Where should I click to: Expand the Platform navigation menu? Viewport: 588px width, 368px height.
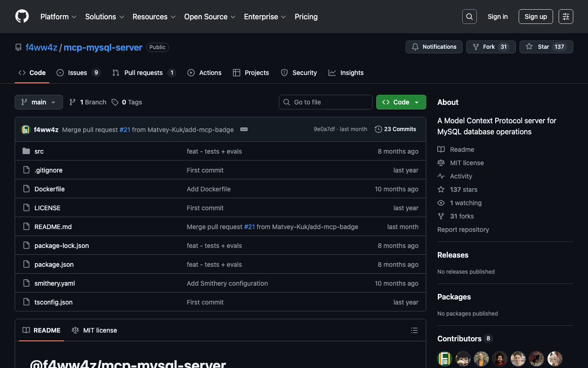(58, 17)
